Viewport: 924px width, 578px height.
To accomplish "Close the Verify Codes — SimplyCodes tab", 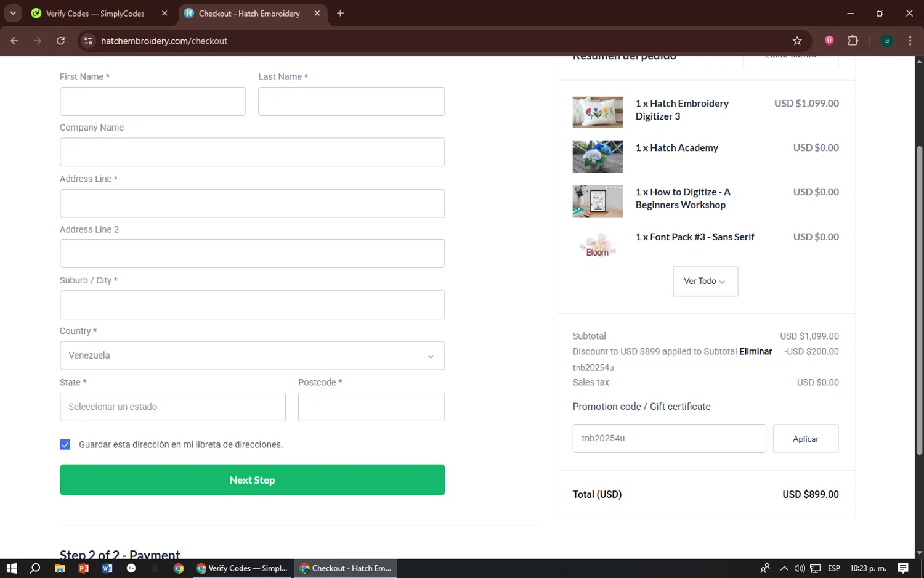I will 164,13.
